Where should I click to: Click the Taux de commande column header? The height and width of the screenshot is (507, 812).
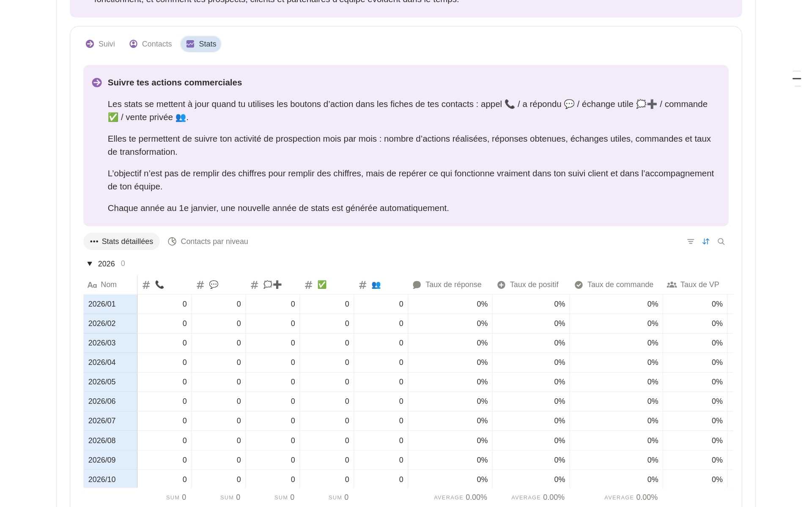tap(616, 285)
